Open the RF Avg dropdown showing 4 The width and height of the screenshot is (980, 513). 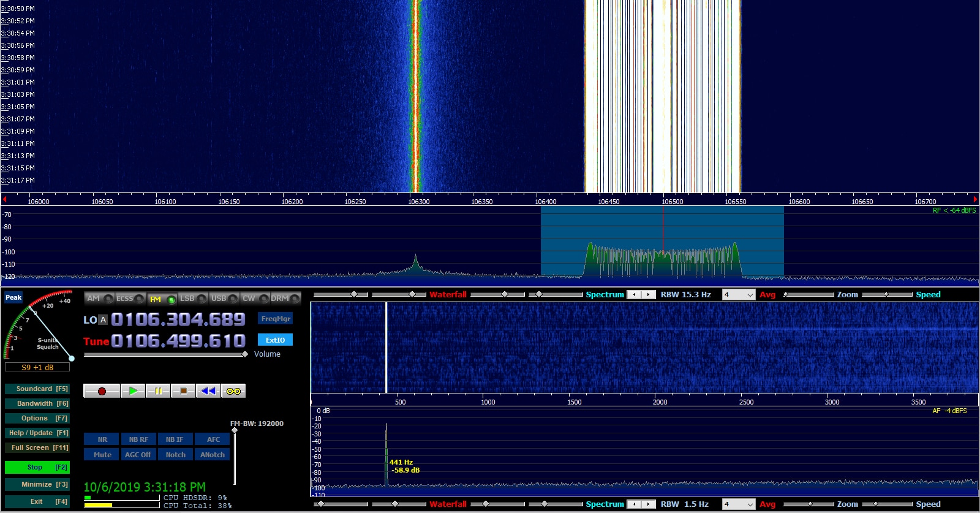tap(739, 295)
